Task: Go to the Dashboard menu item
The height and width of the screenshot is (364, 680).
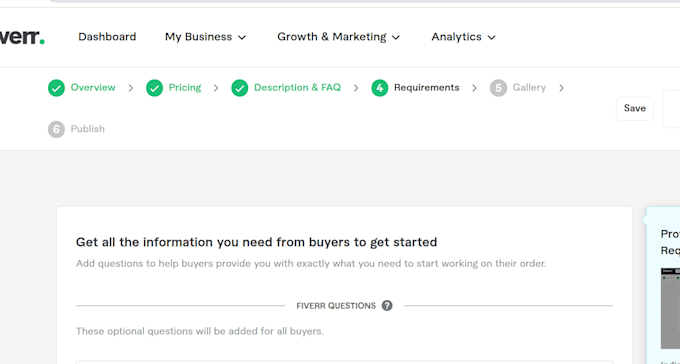Action: click(x=107, y=37)
